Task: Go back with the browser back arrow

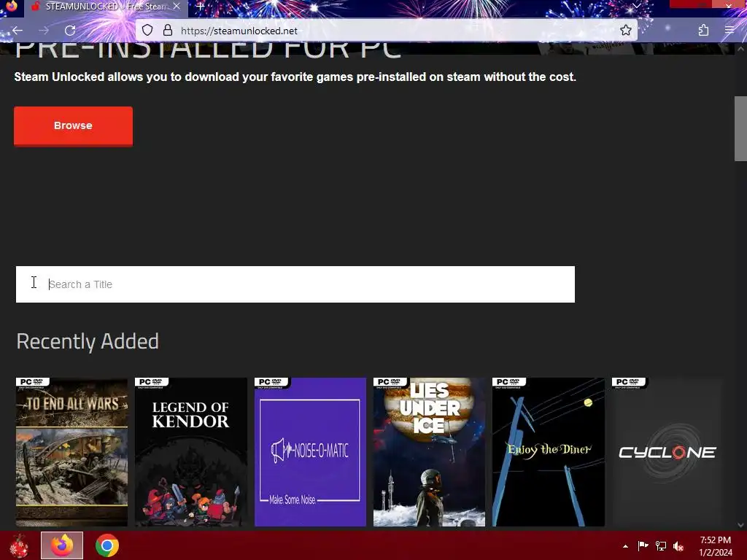Action: [18, 31]
